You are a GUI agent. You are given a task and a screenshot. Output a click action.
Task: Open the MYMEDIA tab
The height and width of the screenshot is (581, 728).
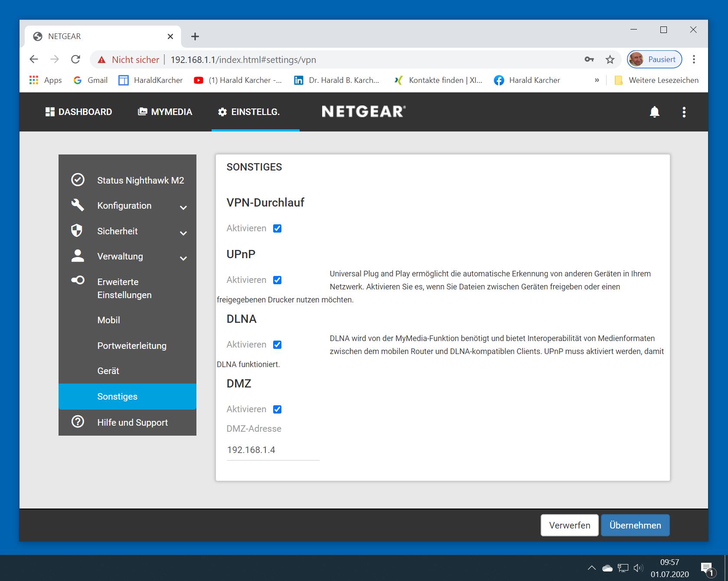point(165,112)
